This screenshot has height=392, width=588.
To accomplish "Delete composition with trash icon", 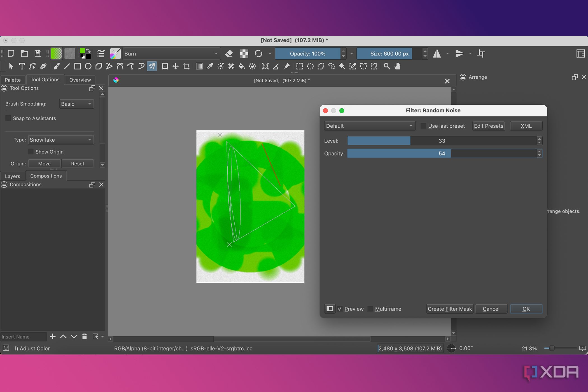I will click(x=85, y=337).
